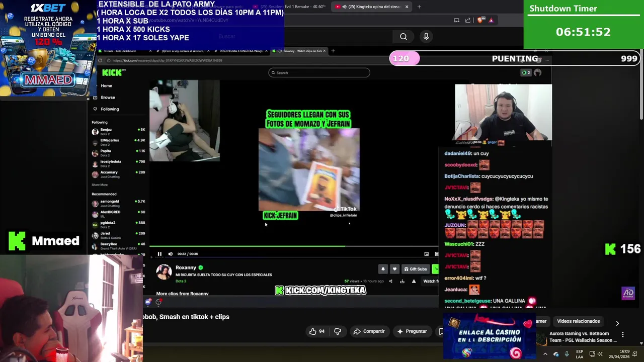
Task: Open Benjaz channel in Following list
Action: click(x=118, y=132)
